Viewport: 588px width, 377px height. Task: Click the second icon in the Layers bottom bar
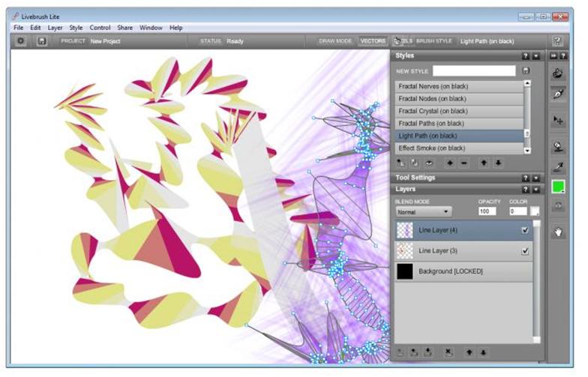(414, 352)
